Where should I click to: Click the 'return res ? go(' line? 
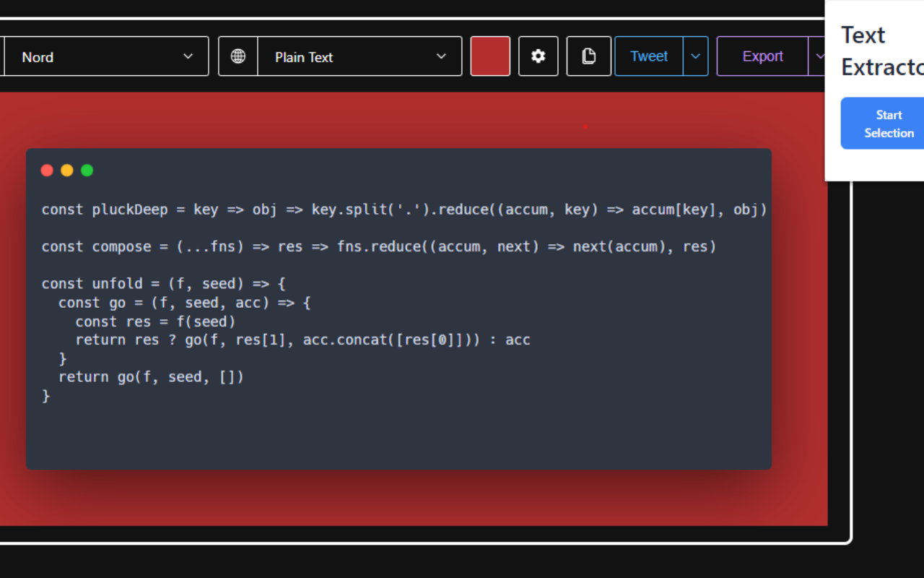click(x=303, y=340)
